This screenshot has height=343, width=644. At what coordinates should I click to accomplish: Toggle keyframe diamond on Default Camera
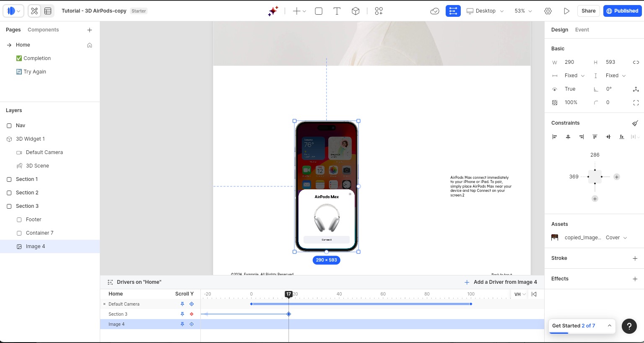[192, 304]
